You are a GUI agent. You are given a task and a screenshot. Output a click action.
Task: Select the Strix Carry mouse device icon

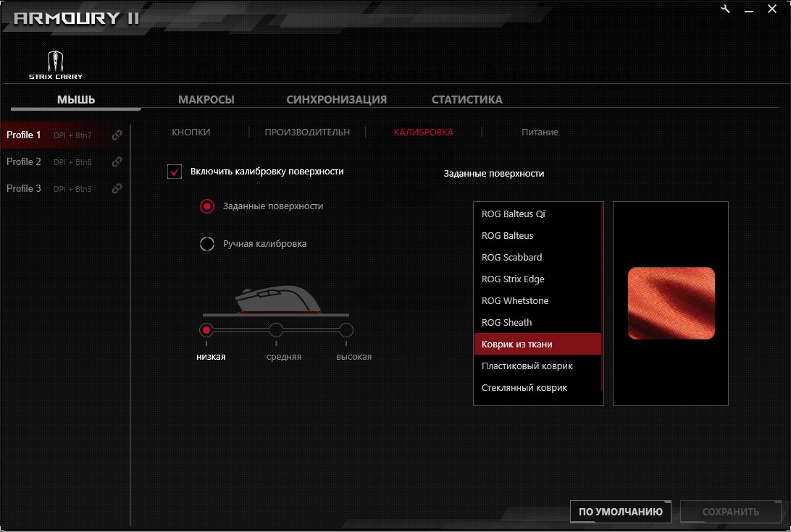click(56, 64)
